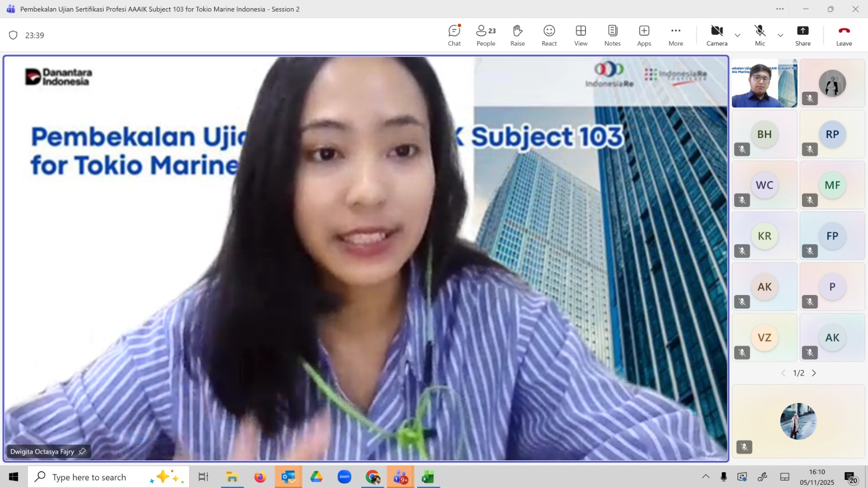This screenshot has height=488, width=868.
Task: Expand the Camera options dropdown arrow
Action: [737, 35]
